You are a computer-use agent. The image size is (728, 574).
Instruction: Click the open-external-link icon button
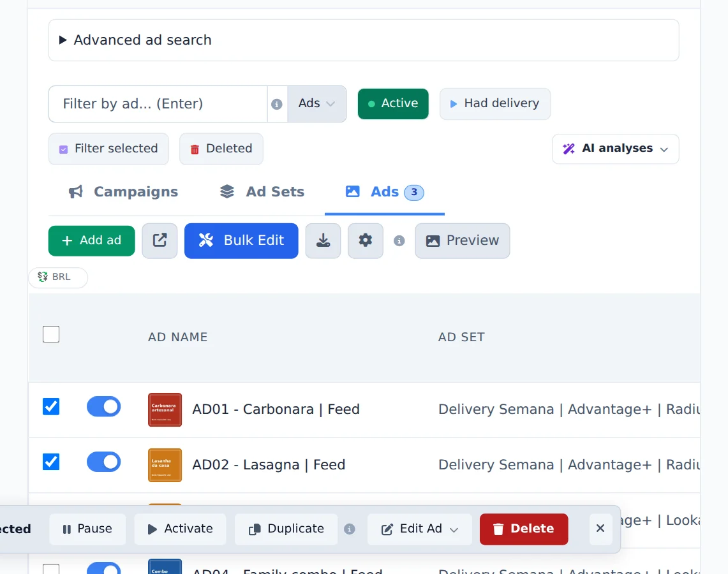(160, 240)
